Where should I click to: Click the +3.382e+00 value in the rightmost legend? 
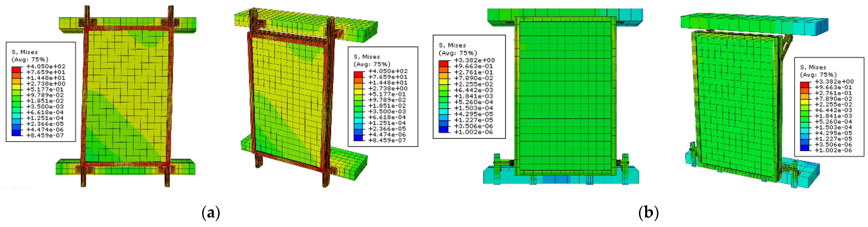pyautogui.click(x=834, y=81)
